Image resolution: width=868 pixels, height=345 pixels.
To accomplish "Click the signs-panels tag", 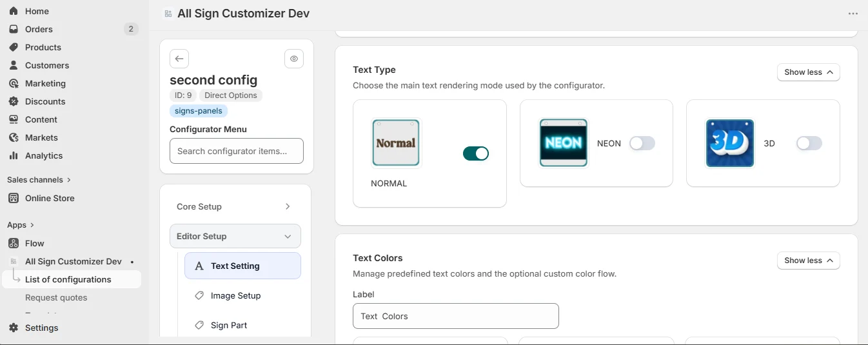I will point(199,111).
